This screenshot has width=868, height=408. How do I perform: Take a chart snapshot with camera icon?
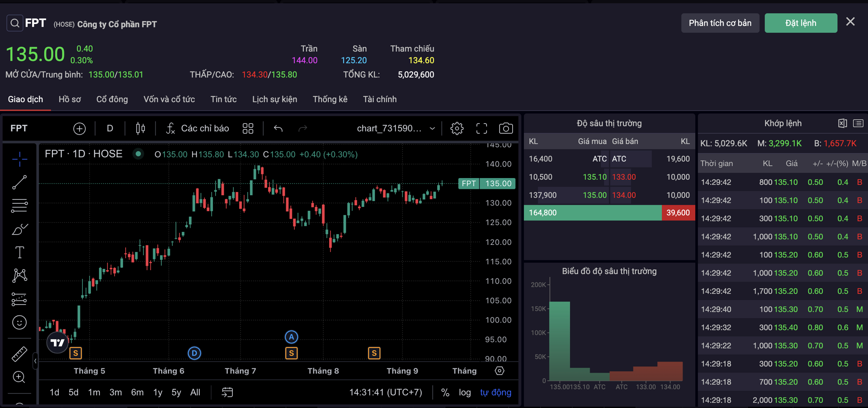(505, 129)
